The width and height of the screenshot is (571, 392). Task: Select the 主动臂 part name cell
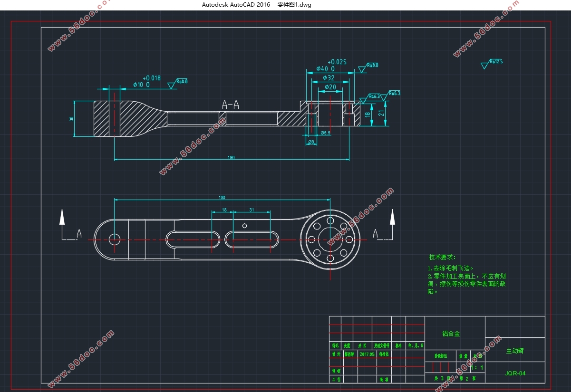pos(515,351)
